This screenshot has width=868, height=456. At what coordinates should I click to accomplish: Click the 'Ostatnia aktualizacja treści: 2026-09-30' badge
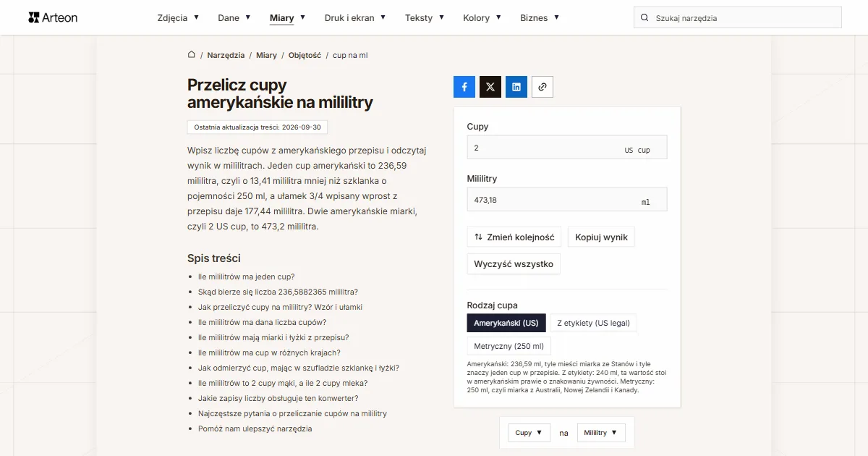(x=258, y=127)
